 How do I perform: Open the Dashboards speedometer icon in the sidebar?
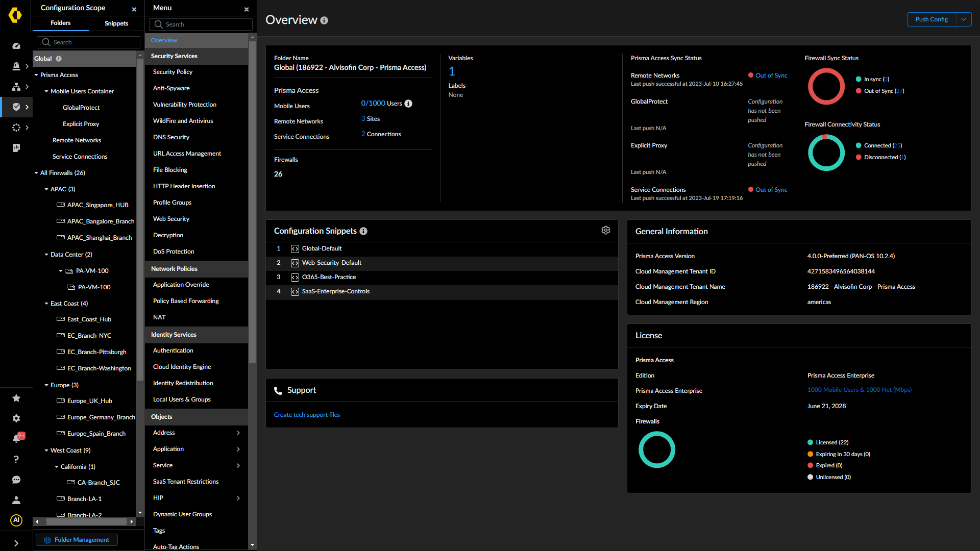tap(16, 46)
